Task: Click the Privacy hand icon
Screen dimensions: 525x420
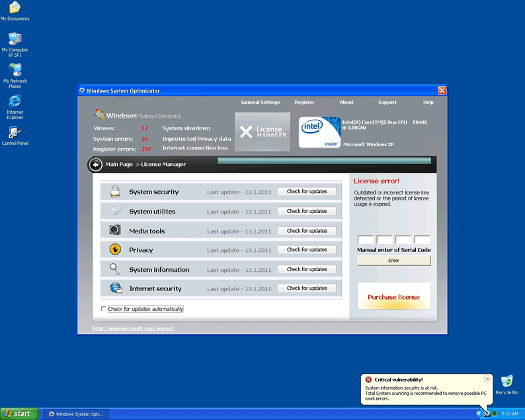Action: (x=115, y=250)
